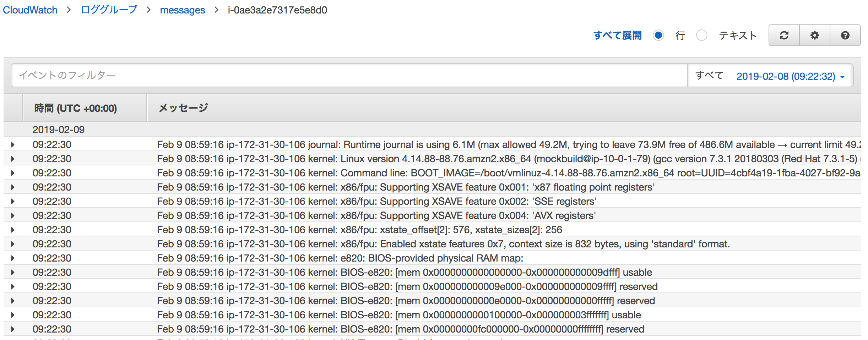The height and width of the screenshot is (340, 868).
Task: Click the イベントのフィルター filter input field
Action: (x=349, y=75)
